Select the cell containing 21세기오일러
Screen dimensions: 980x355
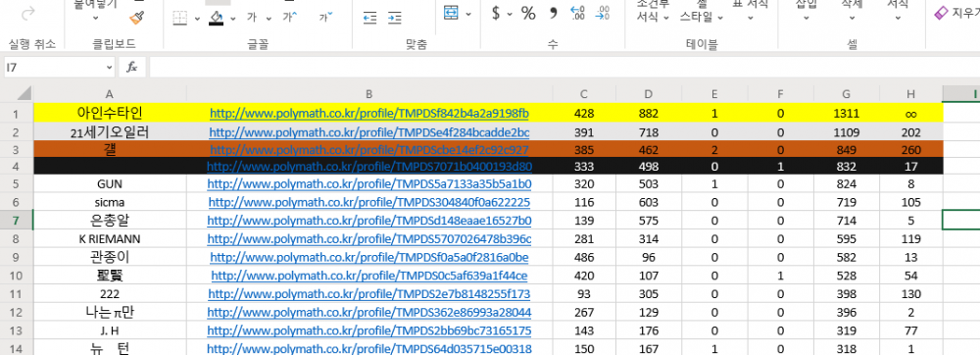(x=110, y=132)
